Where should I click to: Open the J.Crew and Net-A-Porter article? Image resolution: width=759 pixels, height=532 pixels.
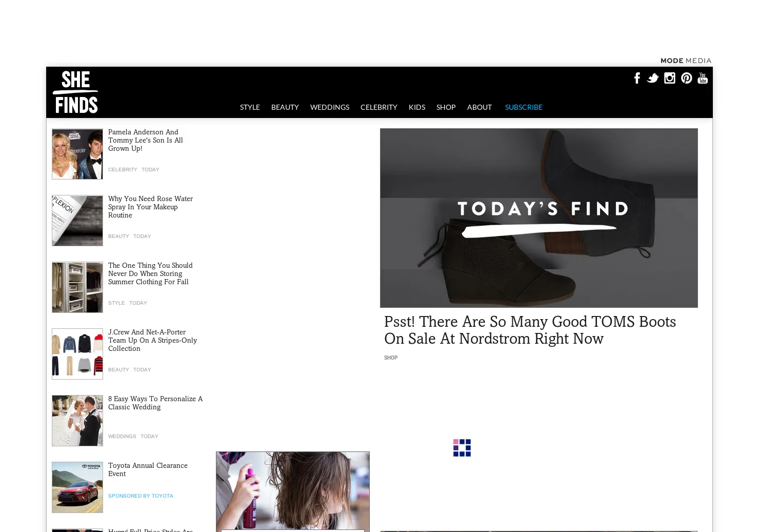[x=152, y=340]
